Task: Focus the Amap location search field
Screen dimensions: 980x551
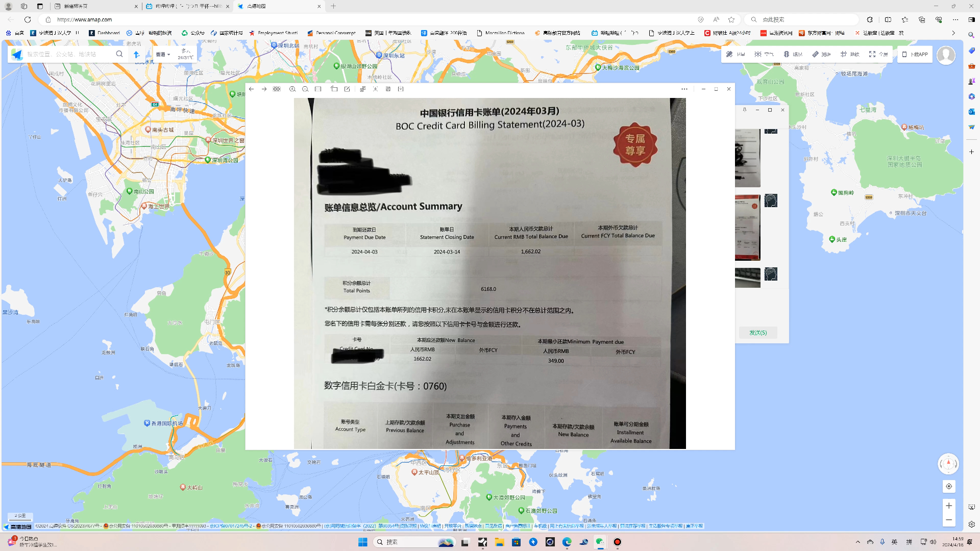Action: (69, 54)
